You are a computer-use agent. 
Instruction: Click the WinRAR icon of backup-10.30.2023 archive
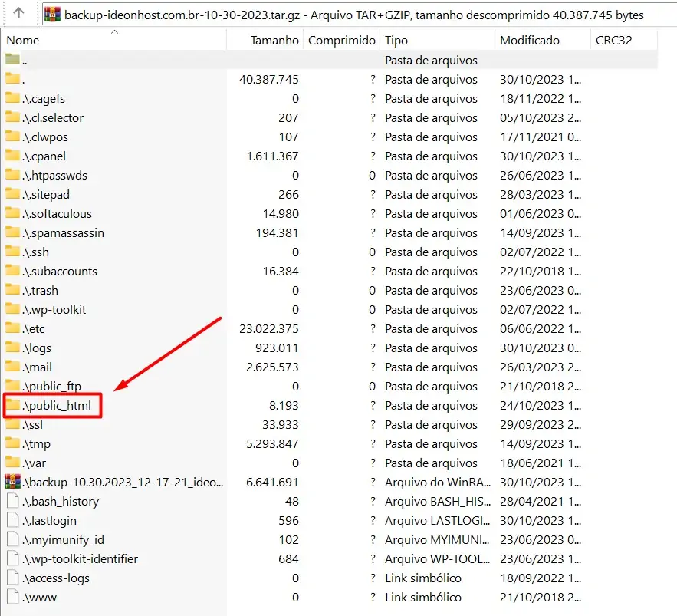coord(12,482)
